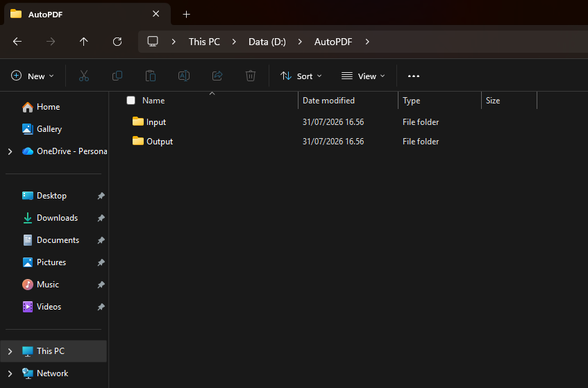The image size is (588, 388).
Task: Click the Share icon in toolbar
Action: click(217, 76)
